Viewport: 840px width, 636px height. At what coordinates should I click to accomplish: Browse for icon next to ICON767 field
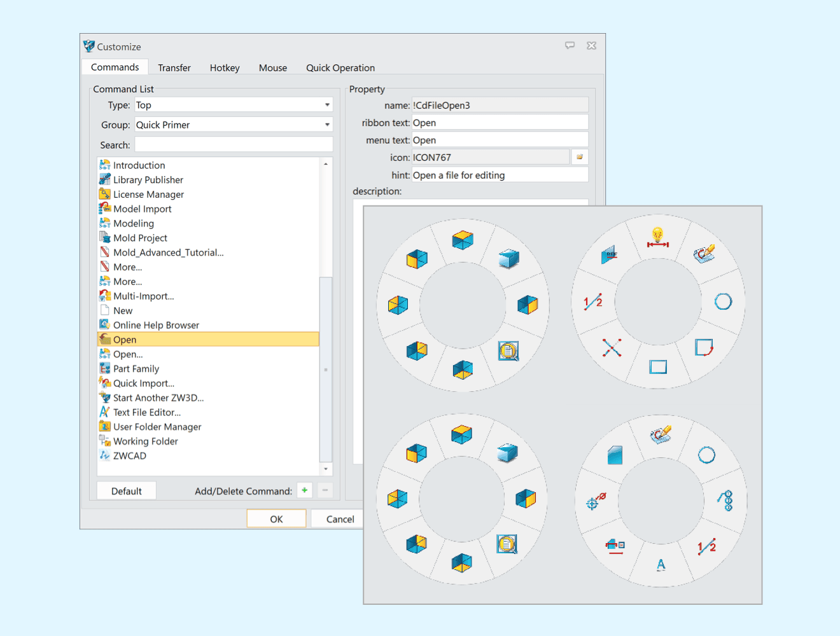(x=580, y=157)
